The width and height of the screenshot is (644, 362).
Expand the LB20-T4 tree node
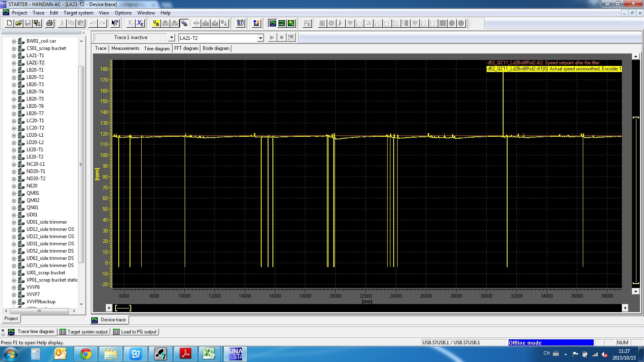(14, 92)
